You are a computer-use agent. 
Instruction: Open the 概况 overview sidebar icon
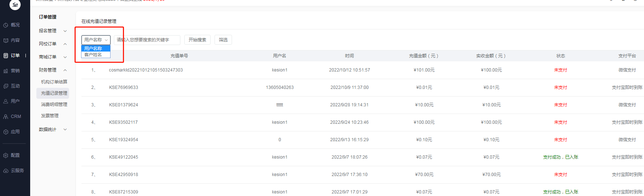[x=6, y=25]
